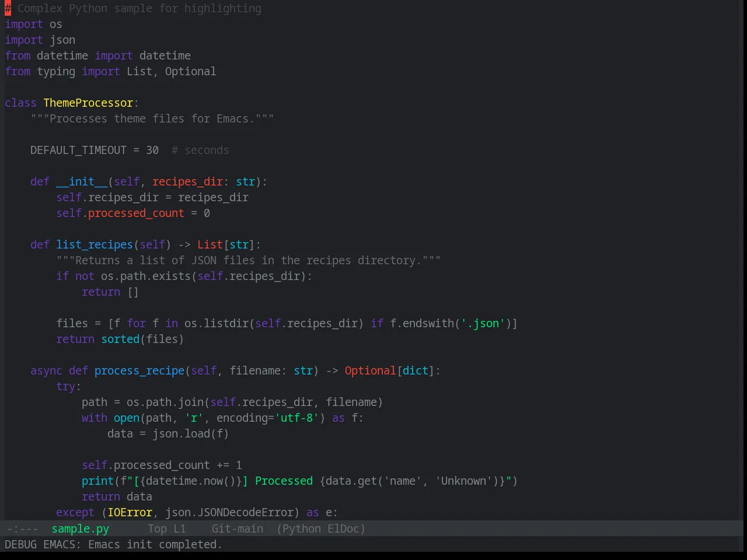Click the '# seconds' comment
Viewport: 747px width, 560px height.
[x=200, y=150]
